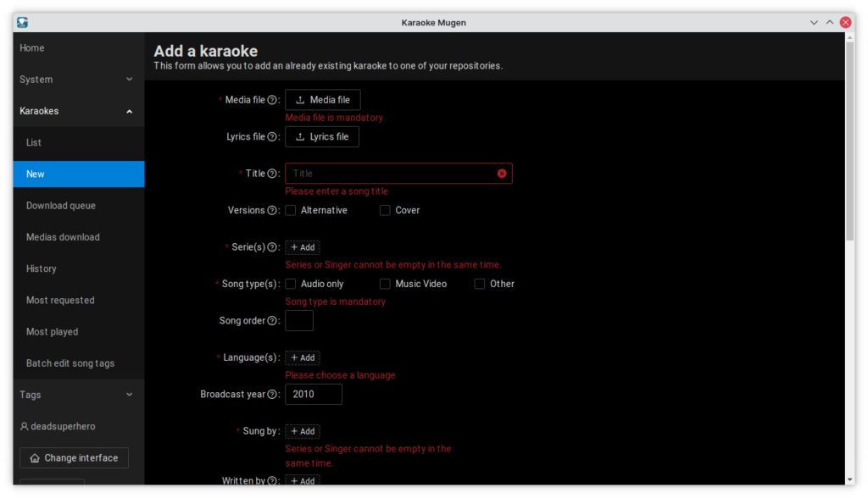Expand the System sidebar section

pos(79,80)
